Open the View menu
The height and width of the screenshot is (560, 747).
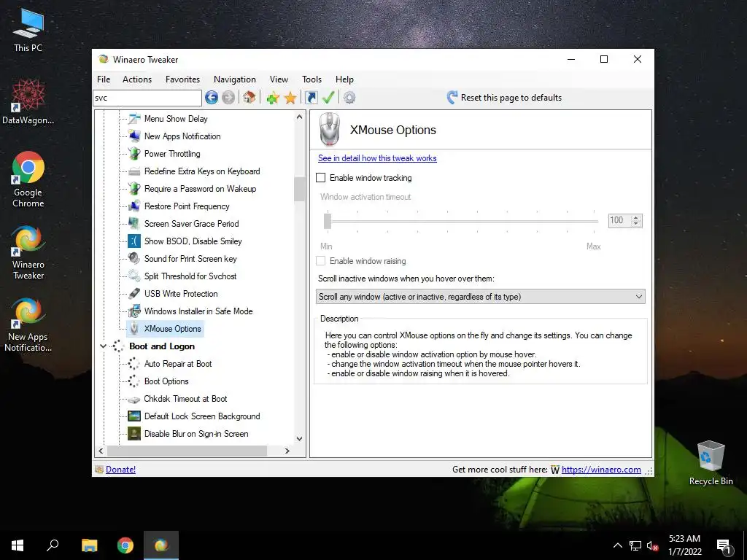279,79
